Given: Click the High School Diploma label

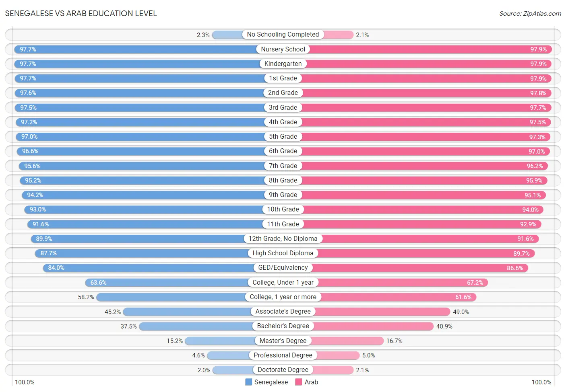Looking at the screenshot, I should pos(283,253).
